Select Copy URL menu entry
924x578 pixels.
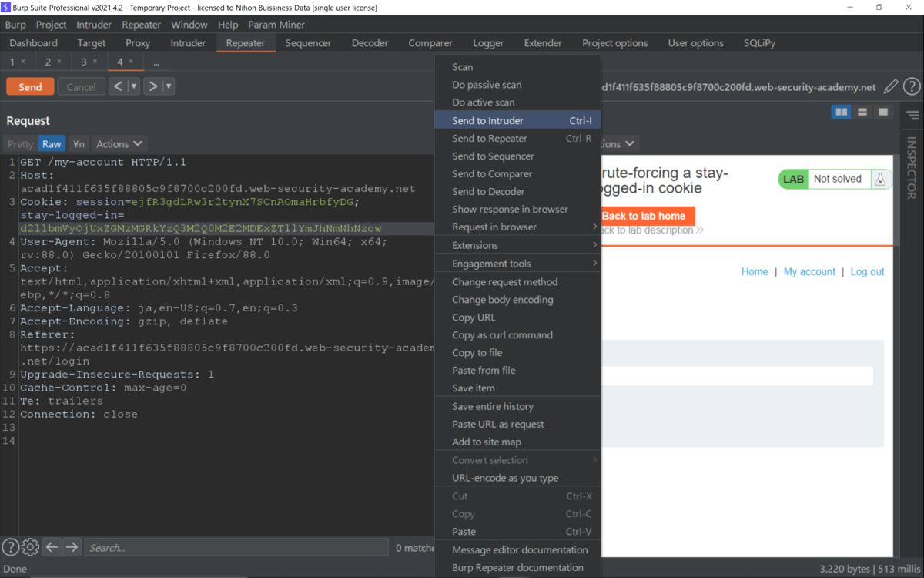tap(517, 318)
